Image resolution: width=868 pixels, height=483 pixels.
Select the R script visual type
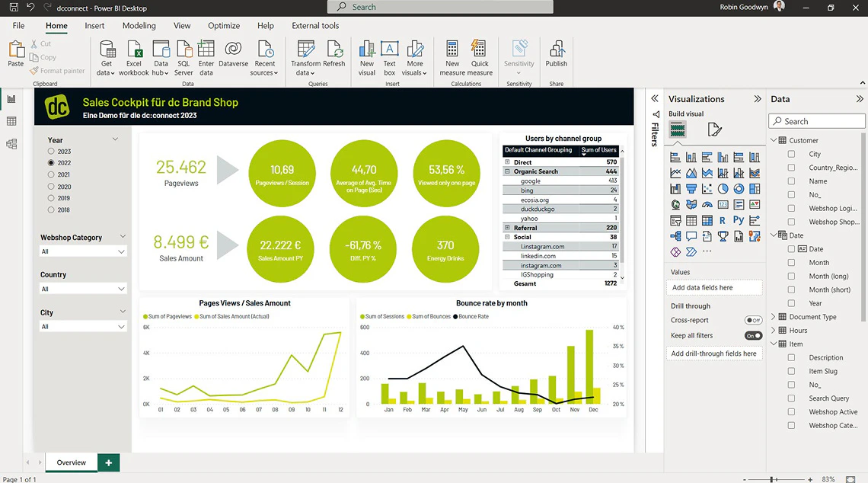pyautogui.click(x=723, y=220)
